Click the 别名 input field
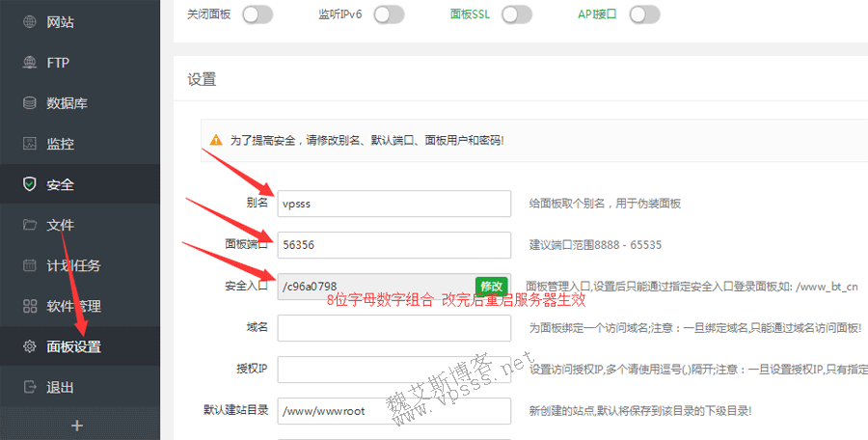 tap(393, 204)
